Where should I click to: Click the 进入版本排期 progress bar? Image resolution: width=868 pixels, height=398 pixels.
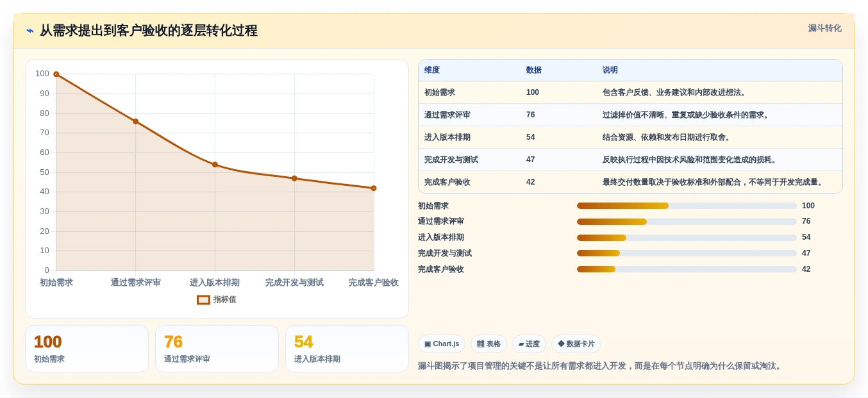[687, 237]
